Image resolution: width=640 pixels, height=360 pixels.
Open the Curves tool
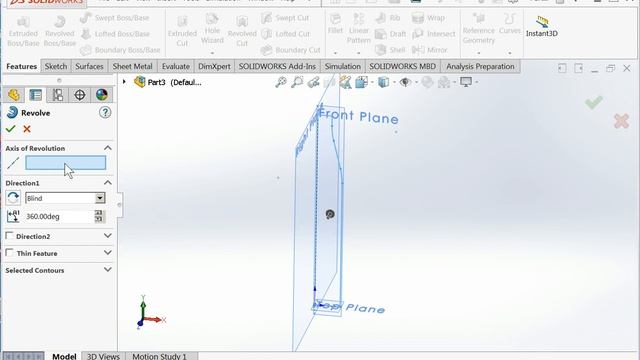[509, 24]
